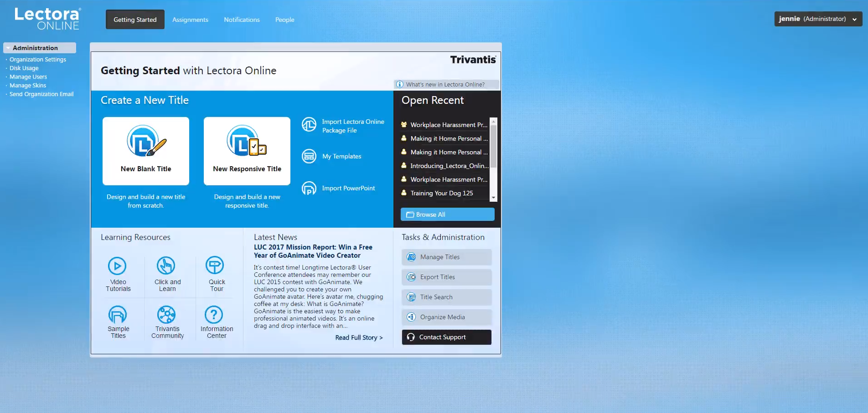Click the Manage Titles button
Image resolution: width=868 pixels, height=413 pixels.
pyautogui.click(x=447, y=257)
